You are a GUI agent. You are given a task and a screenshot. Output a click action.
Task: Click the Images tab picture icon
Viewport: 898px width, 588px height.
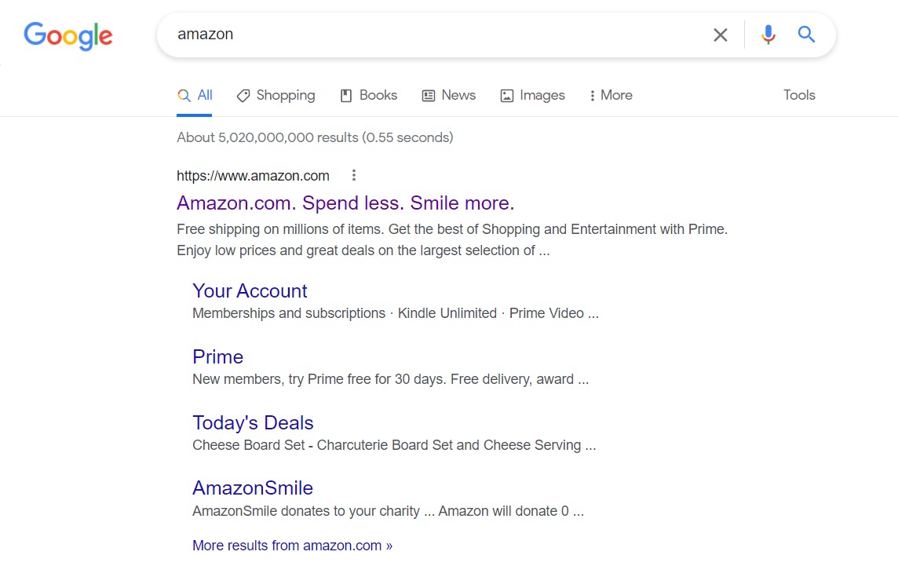click(507, 96)
